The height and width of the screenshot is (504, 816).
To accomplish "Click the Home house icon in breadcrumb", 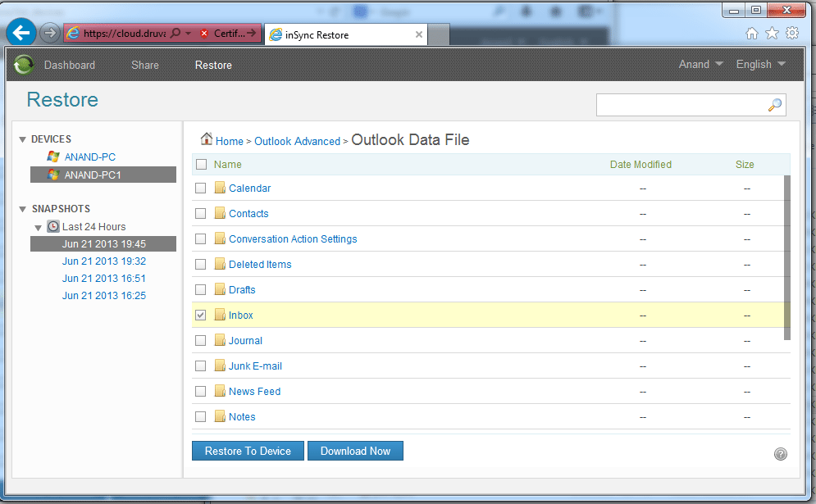I will [207, 140].
